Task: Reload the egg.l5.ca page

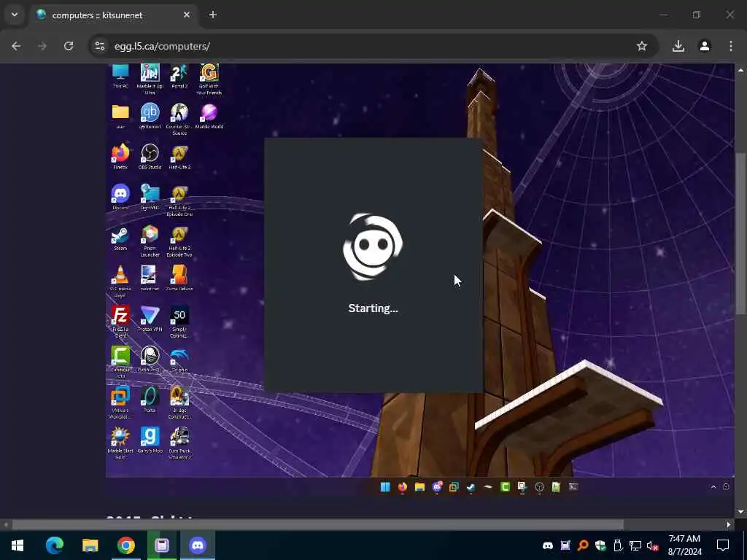Action: pos(69,46)
